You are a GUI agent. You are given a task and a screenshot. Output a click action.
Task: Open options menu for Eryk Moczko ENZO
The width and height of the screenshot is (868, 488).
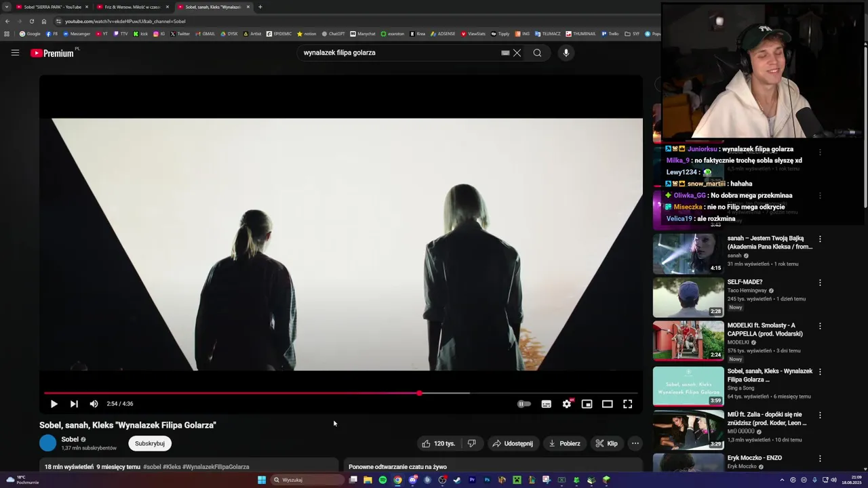[820, 459]
